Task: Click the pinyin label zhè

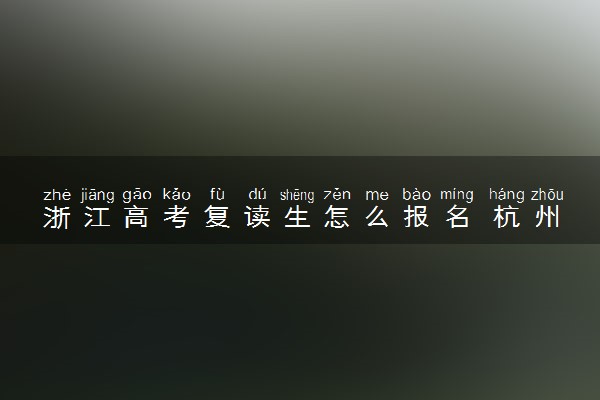Action: click(57, 195)
